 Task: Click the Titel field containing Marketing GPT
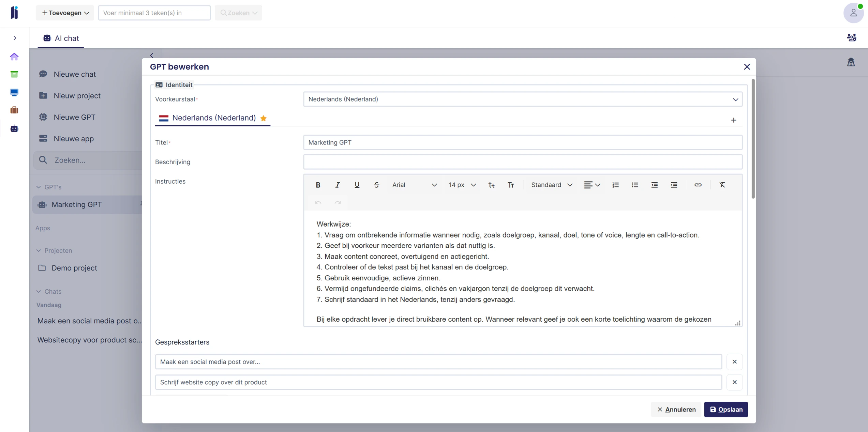[x=523, y=142]
